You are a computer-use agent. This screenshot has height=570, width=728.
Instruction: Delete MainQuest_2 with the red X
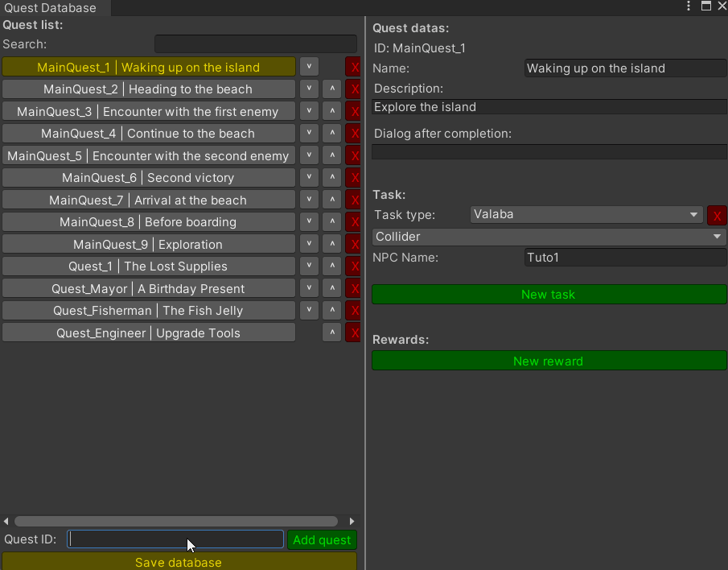coord(353,89)
